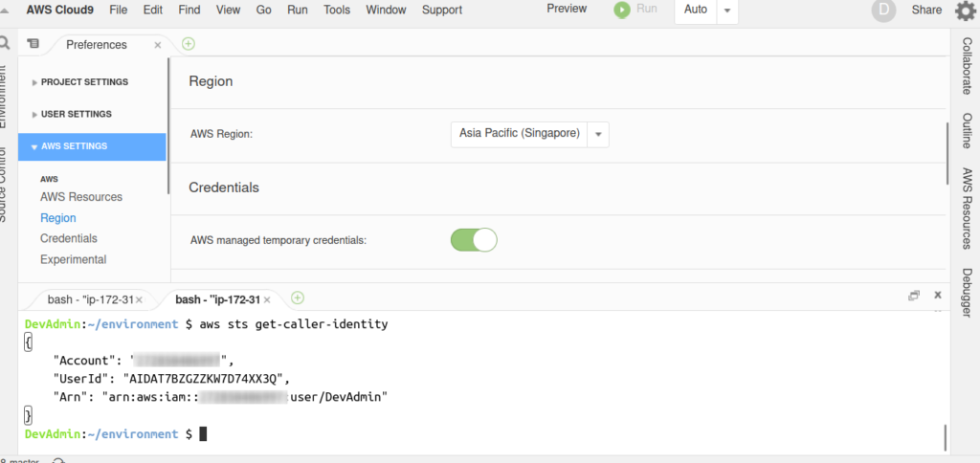Screen dimensions: 980x463
Task: Open the Edit menu
Action: pos(152,10)
